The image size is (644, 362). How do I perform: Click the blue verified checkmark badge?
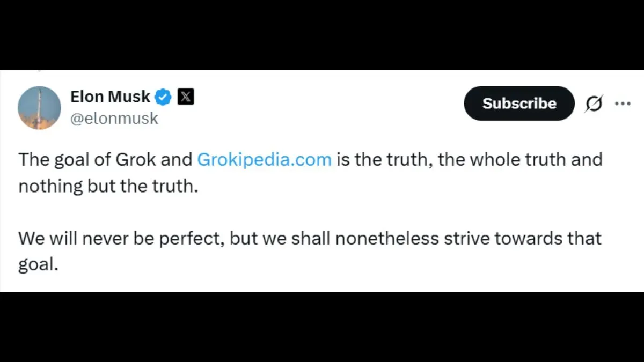click(x=163, y=97)
